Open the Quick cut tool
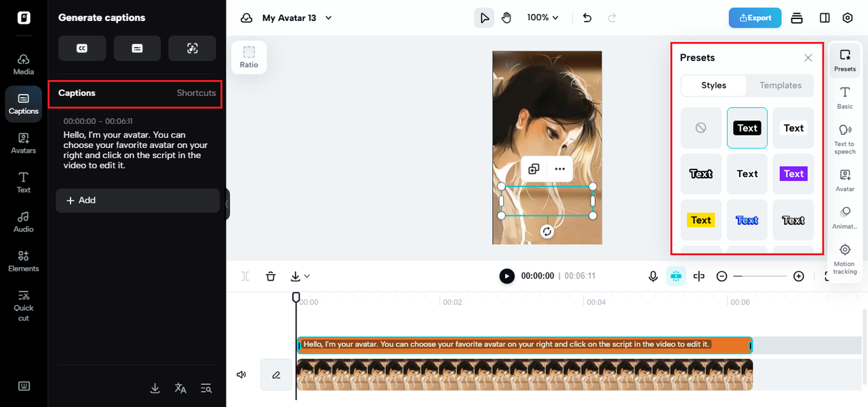 24,305
